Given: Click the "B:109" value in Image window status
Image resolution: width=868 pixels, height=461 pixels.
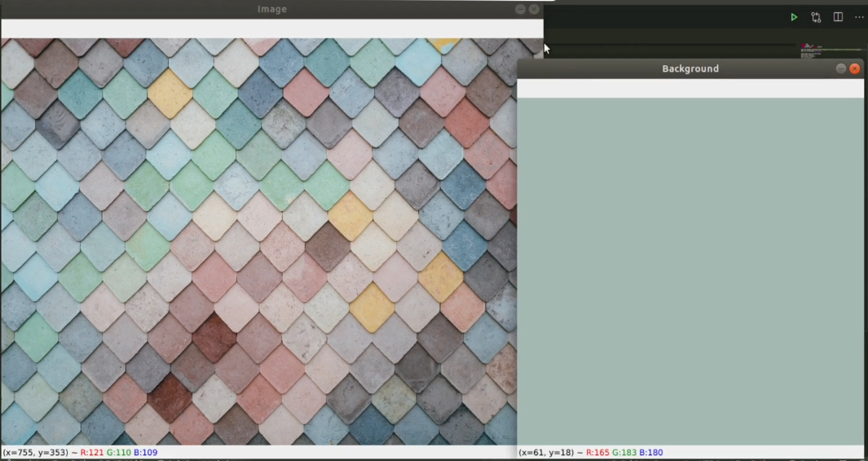Looking at the screenshot, I should pos(146,453).
